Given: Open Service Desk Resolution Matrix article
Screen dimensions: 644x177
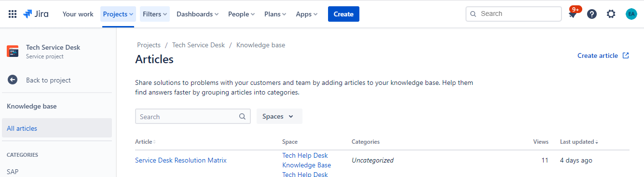Looking at the screenshot, I should point(181,160).
